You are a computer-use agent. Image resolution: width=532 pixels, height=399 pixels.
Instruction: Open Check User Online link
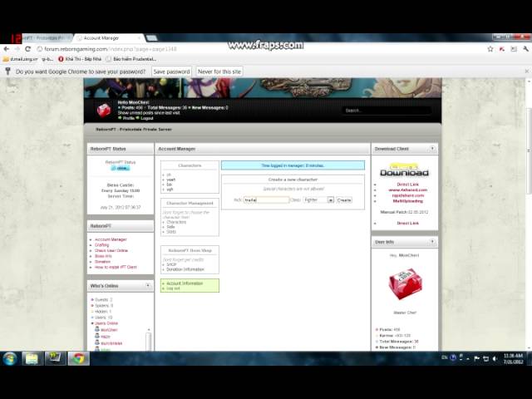point(111,250)
